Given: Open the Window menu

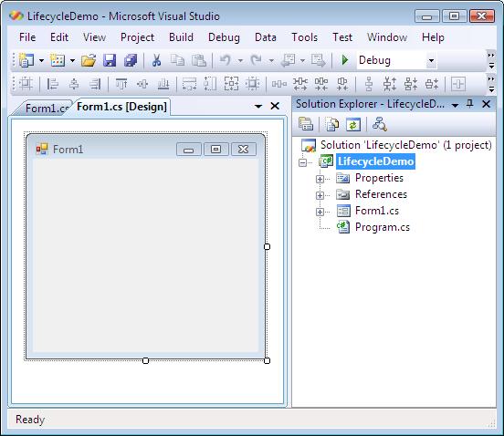Looking at the screenshot, I should (387, 37).
